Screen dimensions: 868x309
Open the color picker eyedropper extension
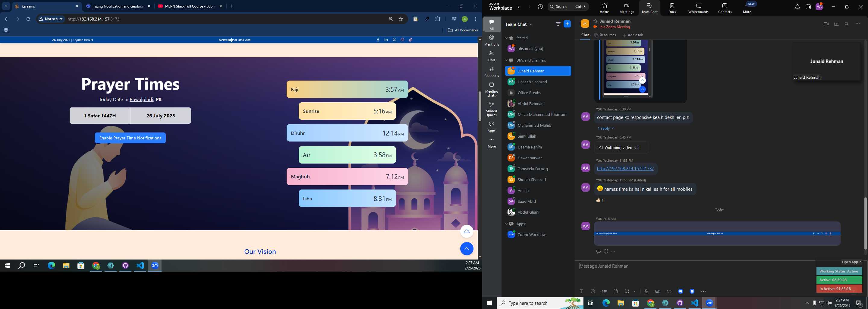[427, 19]
